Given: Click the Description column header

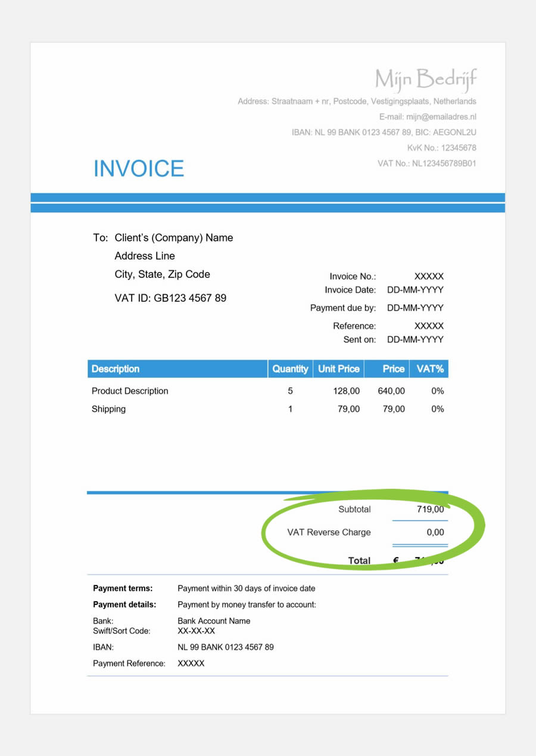Looking at the screenshot, I should point(177,369).
